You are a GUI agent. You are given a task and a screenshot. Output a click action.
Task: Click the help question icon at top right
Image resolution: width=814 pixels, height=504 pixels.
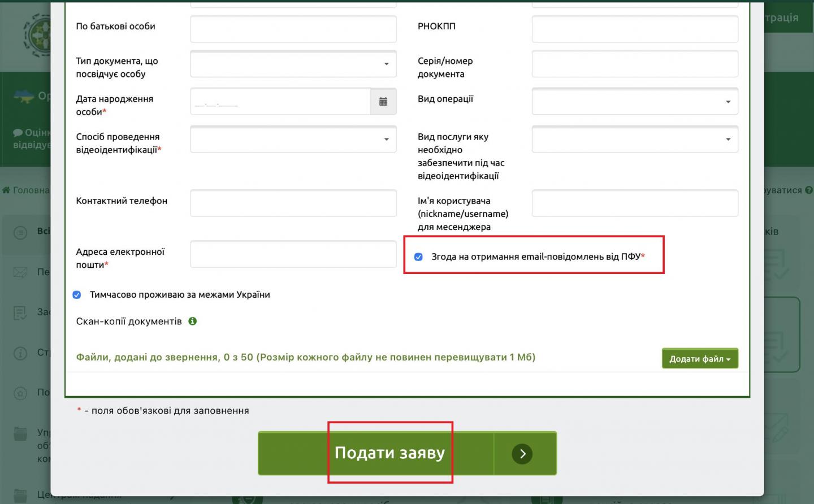(x=808, y=190)
